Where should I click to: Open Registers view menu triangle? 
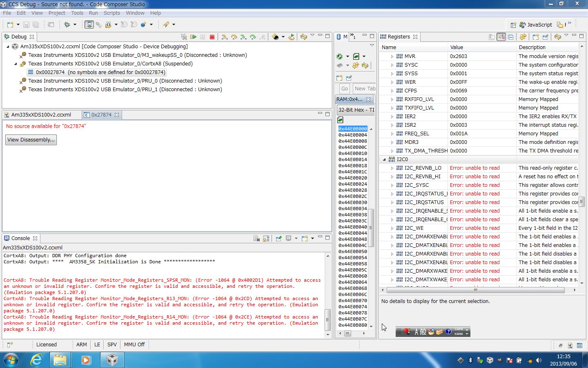coord(566,36)
